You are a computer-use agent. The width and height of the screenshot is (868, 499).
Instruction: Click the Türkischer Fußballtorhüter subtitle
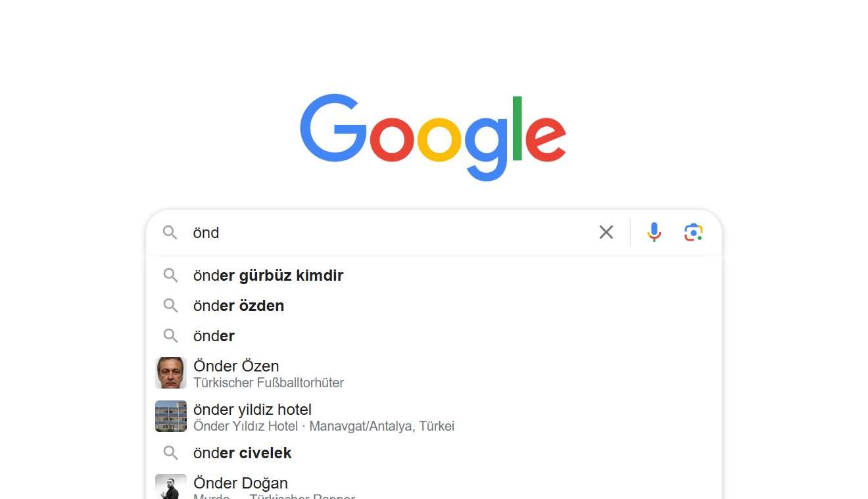(268, 383)
